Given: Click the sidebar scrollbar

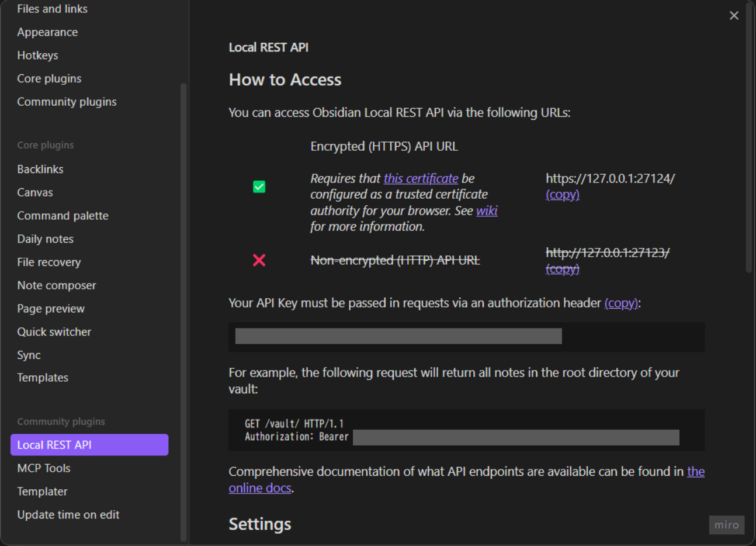Looking at the screenshot, I should coord(183,313).
